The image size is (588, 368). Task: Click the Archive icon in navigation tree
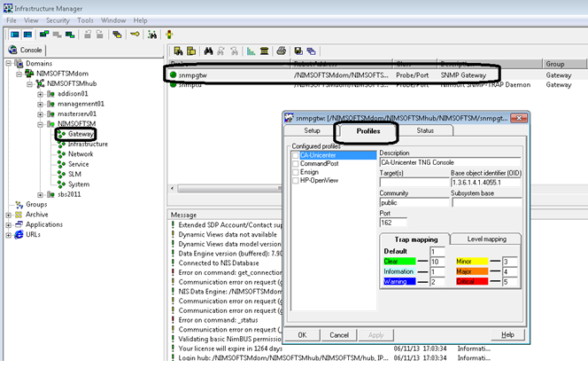tap(17, 214)
